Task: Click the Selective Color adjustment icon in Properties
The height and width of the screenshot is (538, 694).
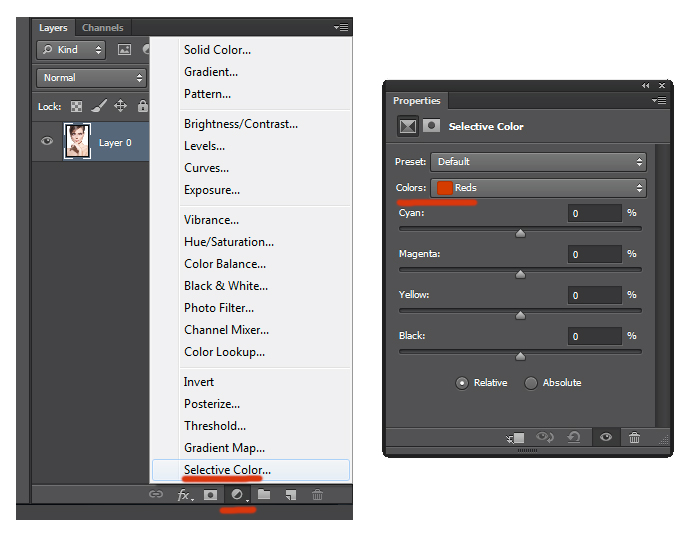Action: 408,127
